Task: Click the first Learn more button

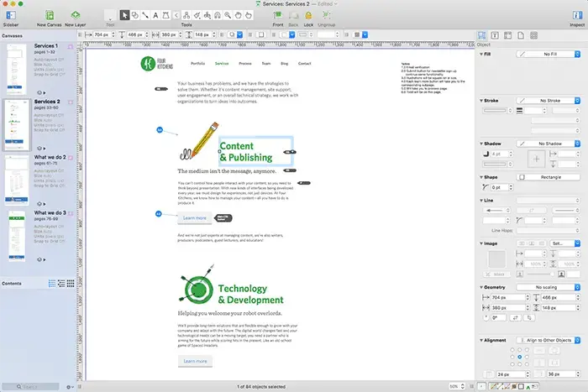Action: coord(194,217)
